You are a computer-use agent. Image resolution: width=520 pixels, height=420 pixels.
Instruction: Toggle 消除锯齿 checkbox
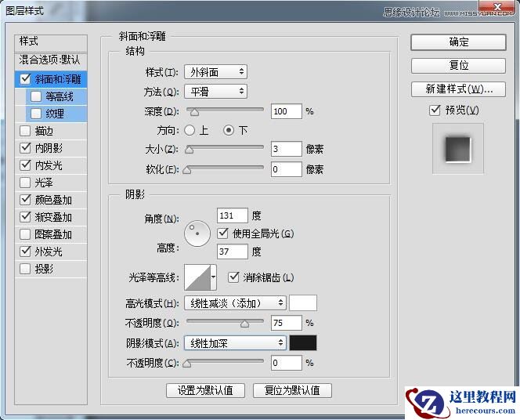(x=233, y=277)
